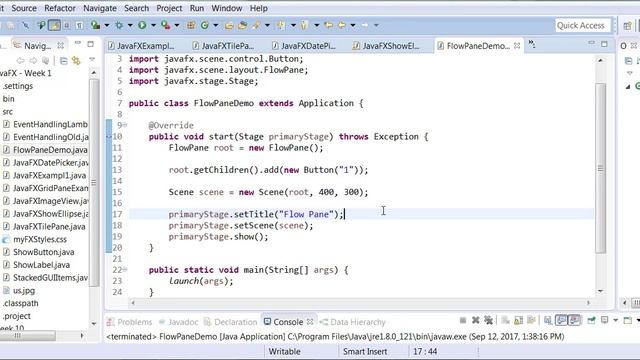The height and width of the screenshot is (360, 640).
Task: Click Open Console icon in Console toolbar
Action: point(628,320)
